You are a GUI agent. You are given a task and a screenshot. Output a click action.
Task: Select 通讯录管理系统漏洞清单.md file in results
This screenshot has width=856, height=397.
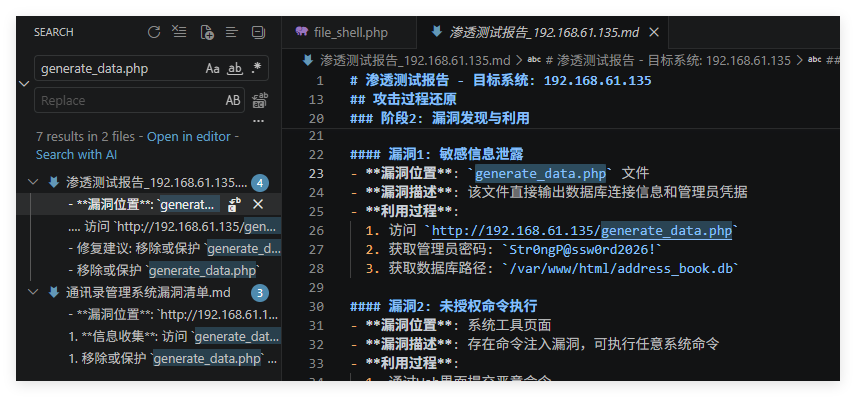(148, 293)
